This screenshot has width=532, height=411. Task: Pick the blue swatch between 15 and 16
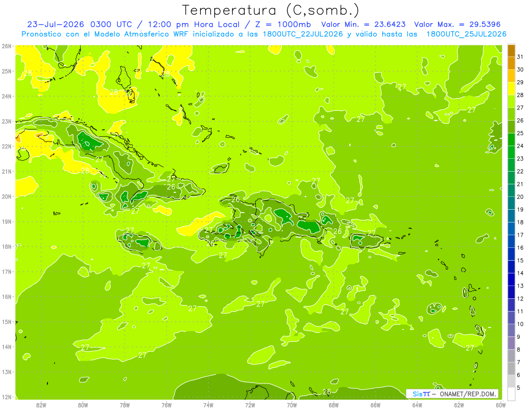(511, 254)
